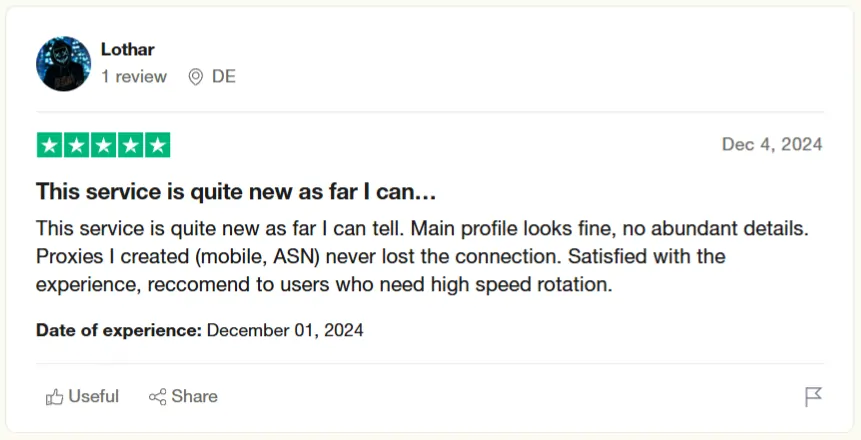This screenshot has height=440, width=861.
Task: Click the review body paragraph text
Action: click(x=380, y=256)
